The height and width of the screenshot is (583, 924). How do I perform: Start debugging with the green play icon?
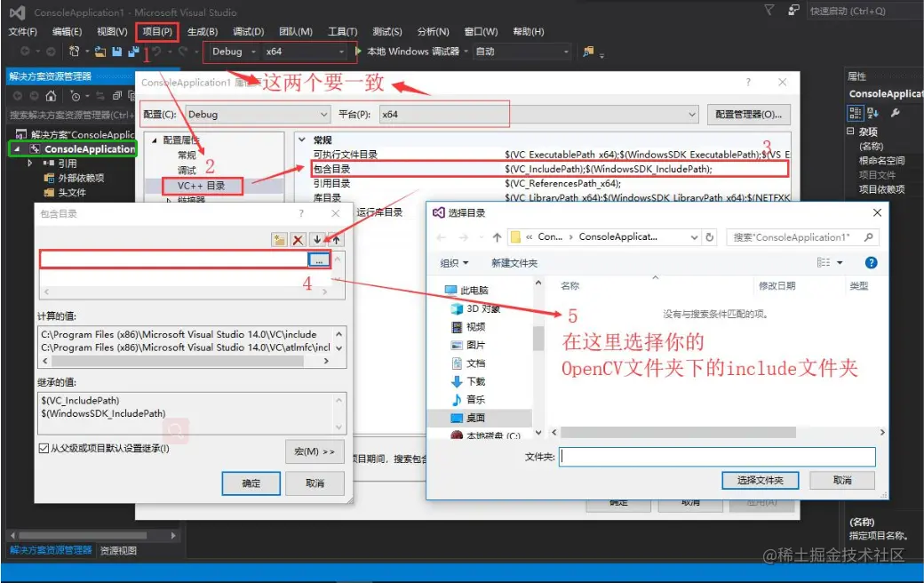coord(358,52)
